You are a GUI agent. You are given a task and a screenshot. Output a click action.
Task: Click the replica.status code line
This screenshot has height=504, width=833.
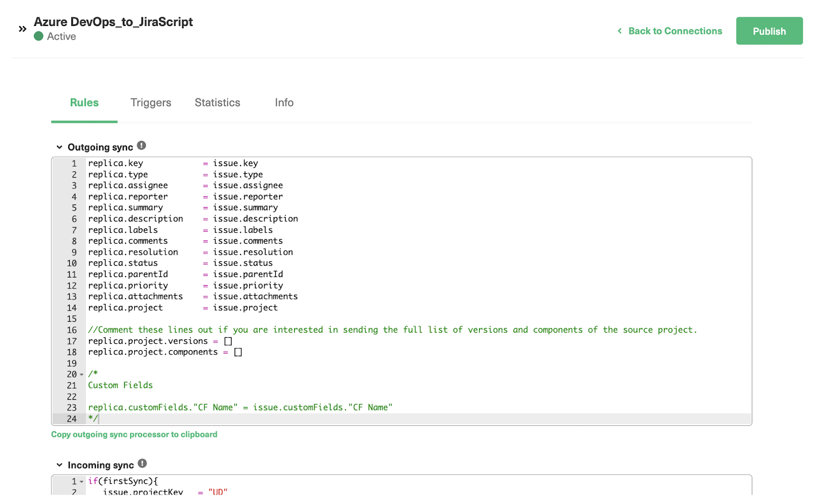[x=180, y=263]
